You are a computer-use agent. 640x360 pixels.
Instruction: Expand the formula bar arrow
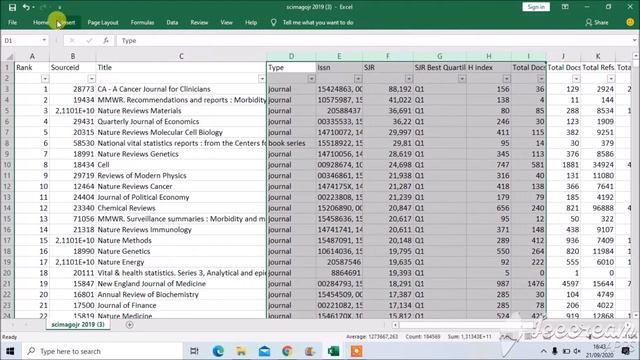(635, 40)
